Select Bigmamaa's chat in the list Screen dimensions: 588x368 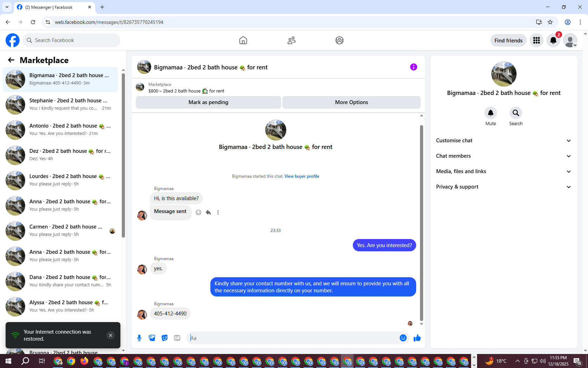click(60, 80)
